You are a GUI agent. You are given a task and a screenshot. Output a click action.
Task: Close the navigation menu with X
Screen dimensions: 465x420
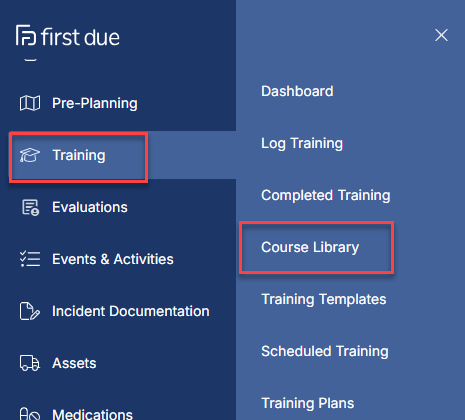pyautogui.click(x=441, y=35)
